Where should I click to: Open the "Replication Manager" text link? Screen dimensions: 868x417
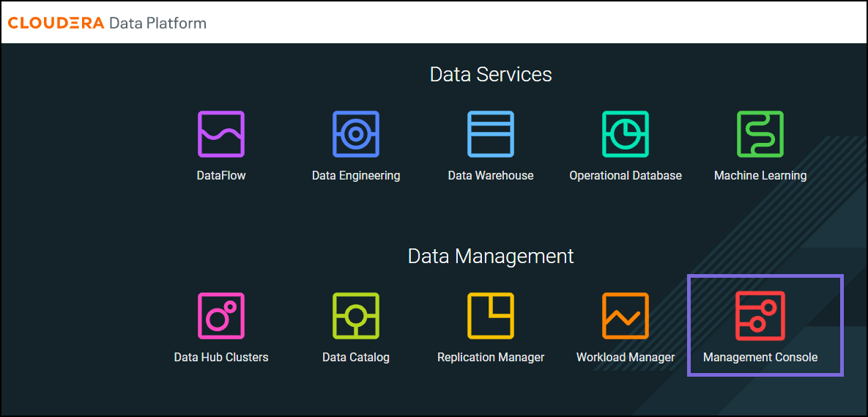pos(491,358)
